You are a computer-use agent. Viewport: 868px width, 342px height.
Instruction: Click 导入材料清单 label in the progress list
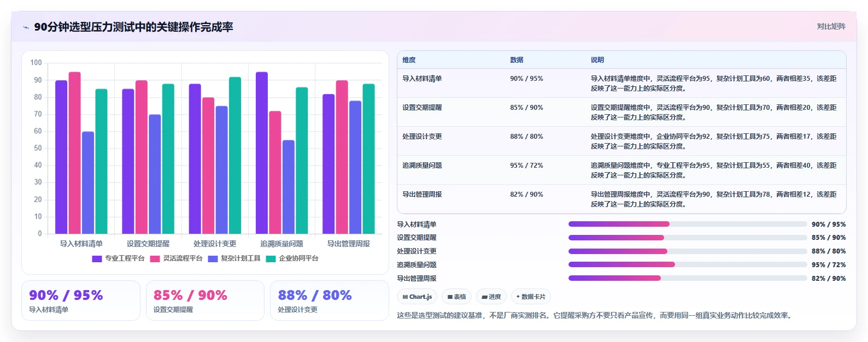click(x=417, y=225)
